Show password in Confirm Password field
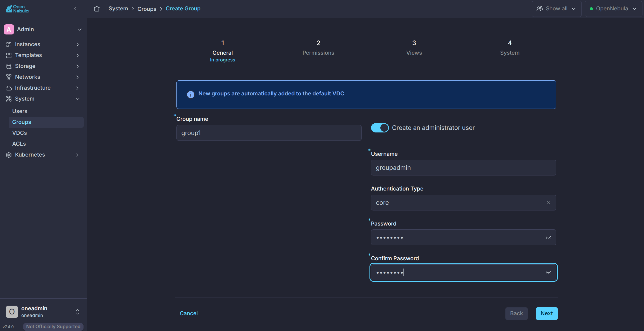Screen dimensions: 644x331 click(x=548, y=272)
